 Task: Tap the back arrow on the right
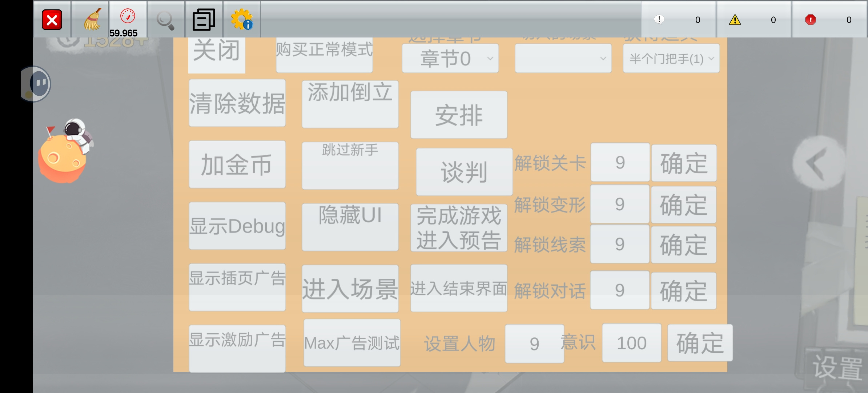pos(819,163)
